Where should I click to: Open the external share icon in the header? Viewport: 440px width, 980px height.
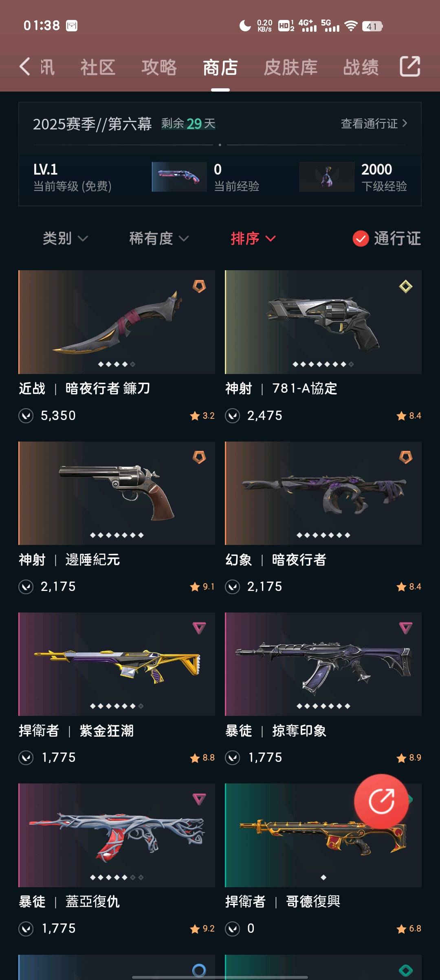[410, 66]
